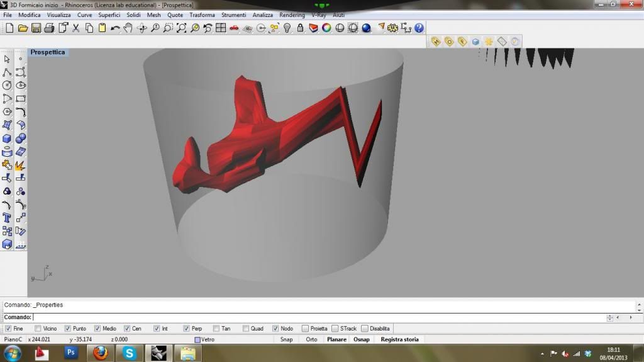Select the Pan hand tool

click(128, 28)
